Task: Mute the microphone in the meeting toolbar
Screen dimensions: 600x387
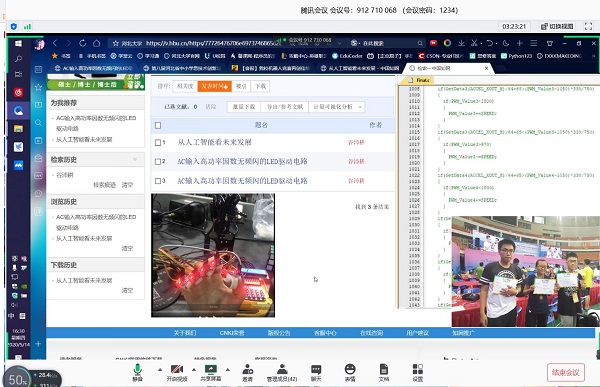Action: pyautogui.click(x=137, y=369)
